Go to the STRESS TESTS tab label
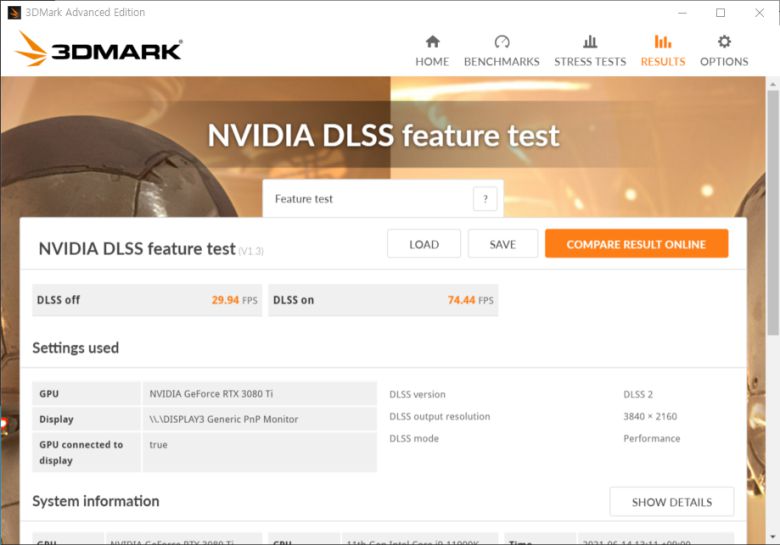 (590, 62)
